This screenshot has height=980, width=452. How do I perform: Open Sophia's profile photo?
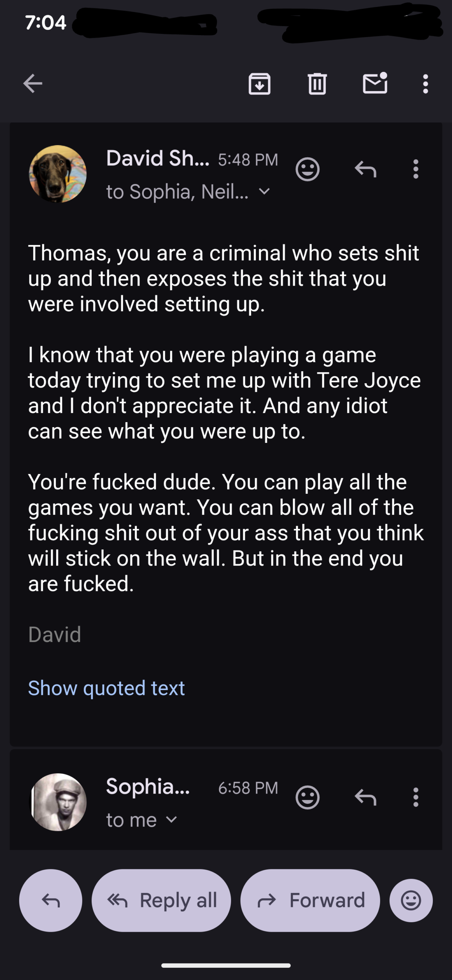point(58,802)
